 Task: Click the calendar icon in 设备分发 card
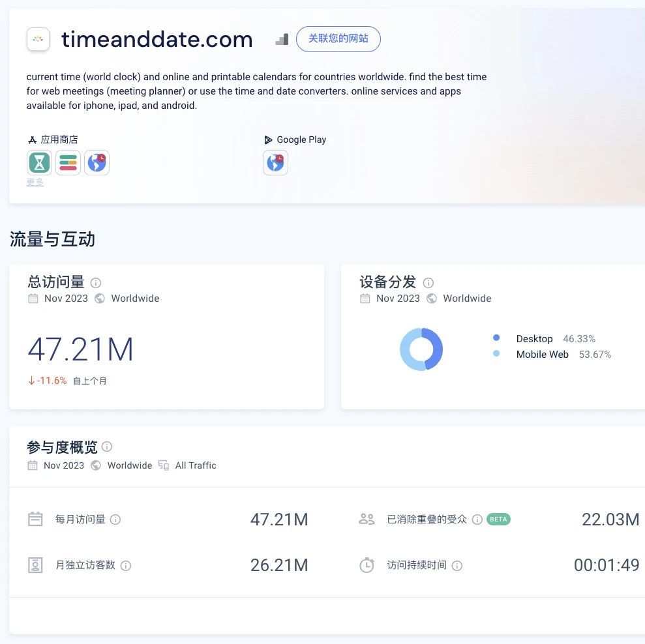click(x=365, y=299)
